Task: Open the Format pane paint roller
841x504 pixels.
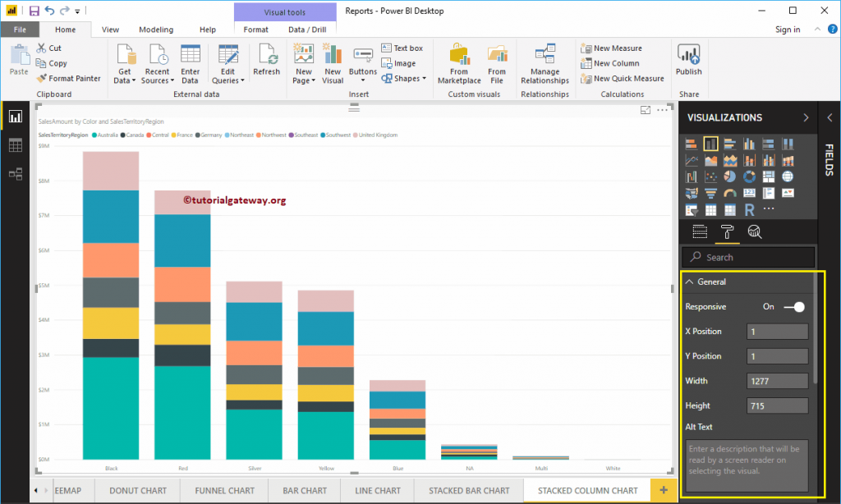Action: [728, 231]
